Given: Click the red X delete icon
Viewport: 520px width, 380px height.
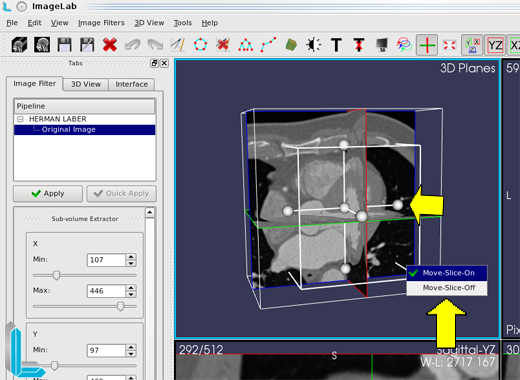Looking at the screenshot, I should 110,45.
